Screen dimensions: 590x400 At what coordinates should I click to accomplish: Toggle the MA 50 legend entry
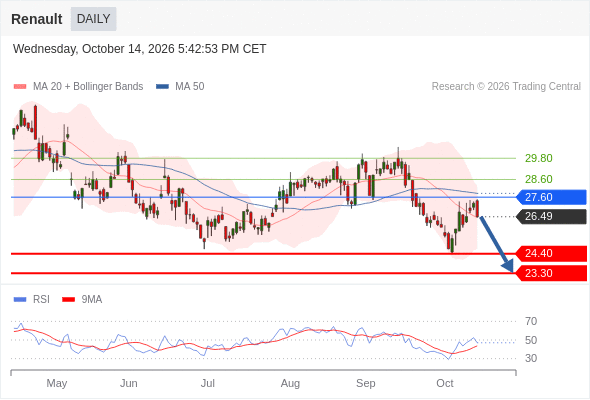pos(180,87)
